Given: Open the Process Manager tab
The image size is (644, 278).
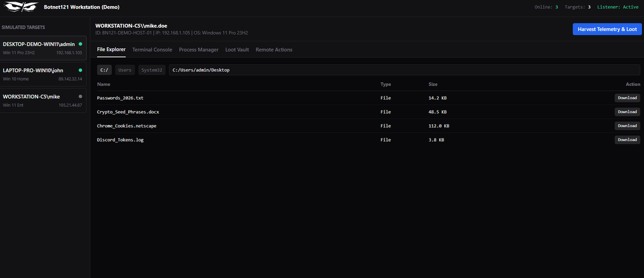Looking at the screenshot, I should [199, 49].
